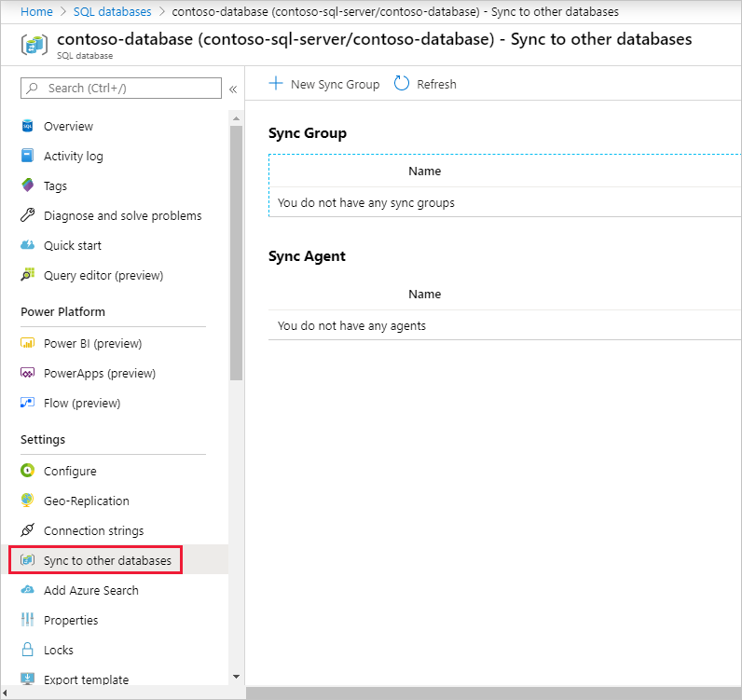This screenshot has width=742, height=700.
Task: Click the Geo-Replication globe icon
Action: 27,501
